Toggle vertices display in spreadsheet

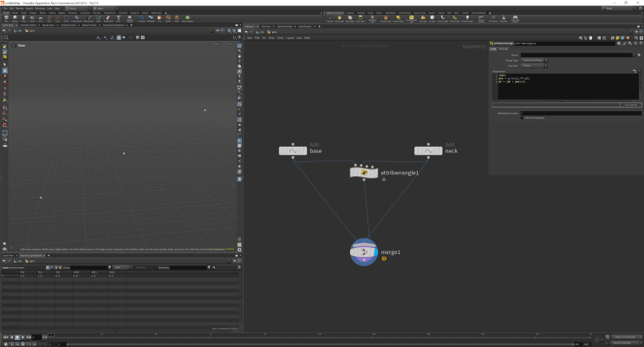coord(52,267)
